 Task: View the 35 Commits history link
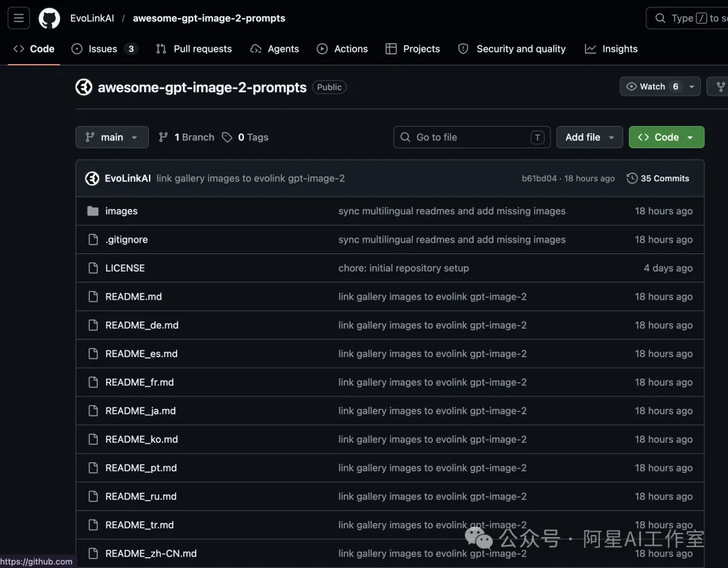[664, 179]
